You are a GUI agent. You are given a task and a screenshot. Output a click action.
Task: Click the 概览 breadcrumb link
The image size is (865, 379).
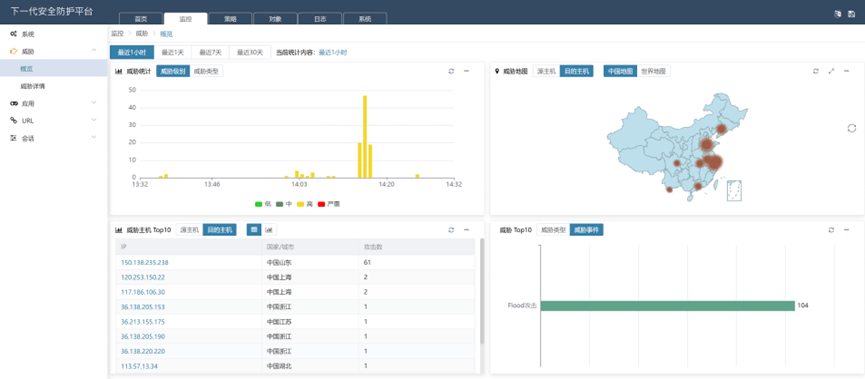pyautogui.click(x=166, y=34)
